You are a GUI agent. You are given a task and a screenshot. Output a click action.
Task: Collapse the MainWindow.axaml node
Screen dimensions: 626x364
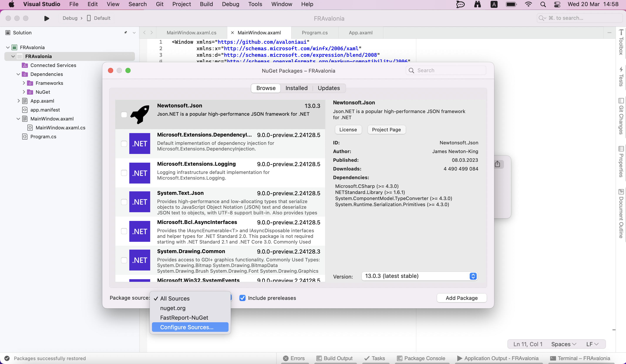[x=18, y=119]
